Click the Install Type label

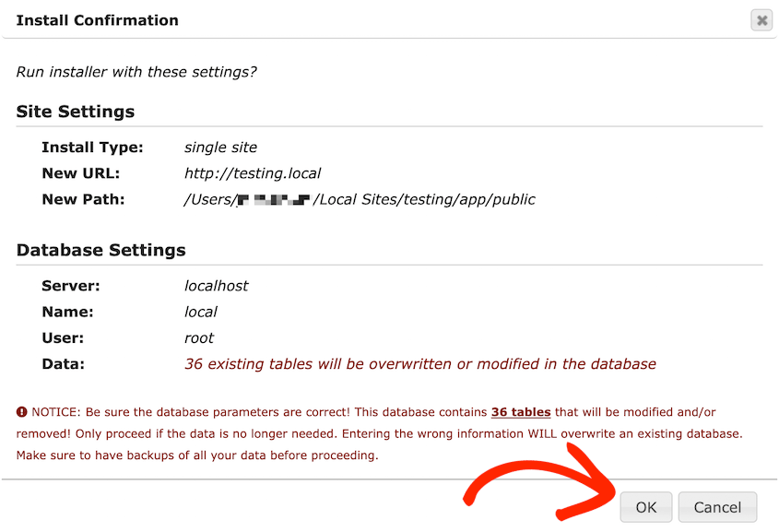pyautogui.click(x=92, y=148)
